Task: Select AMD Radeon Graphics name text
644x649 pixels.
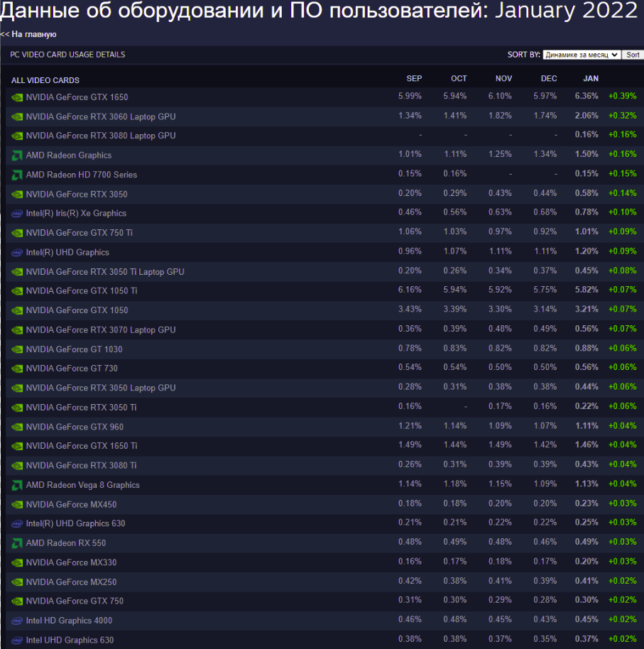Action: pos(69,156)
